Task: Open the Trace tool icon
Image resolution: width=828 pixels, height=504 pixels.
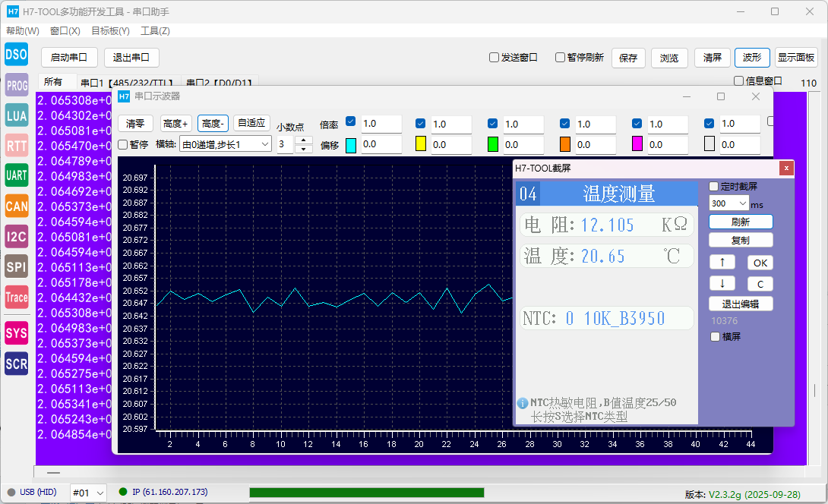Action: (x=16, y=298)
